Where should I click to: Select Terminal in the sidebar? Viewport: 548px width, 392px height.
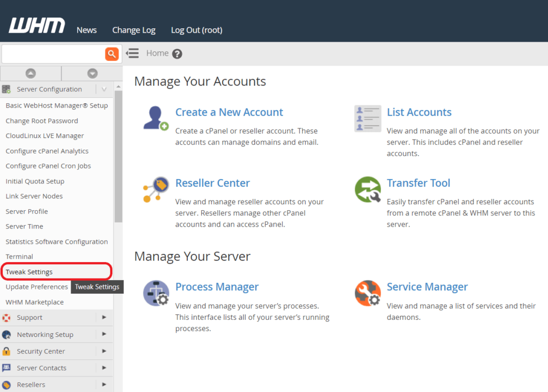click(x=19, y=257)
